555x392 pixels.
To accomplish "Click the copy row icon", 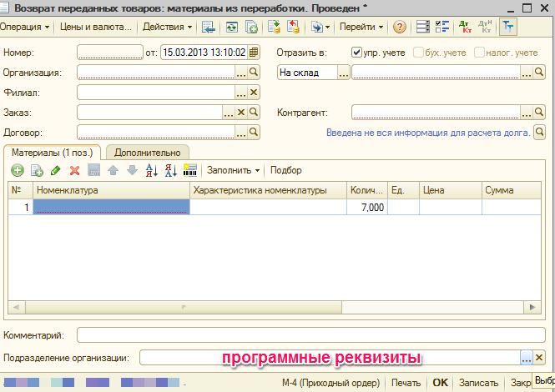I will pos(37,170).
